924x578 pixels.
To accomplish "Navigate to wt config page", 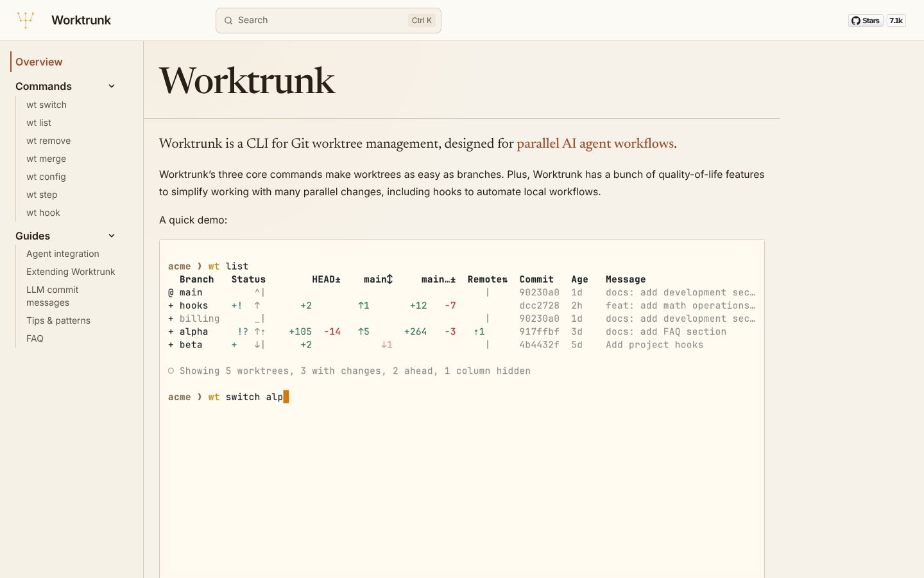I will [x=46, y=177].
